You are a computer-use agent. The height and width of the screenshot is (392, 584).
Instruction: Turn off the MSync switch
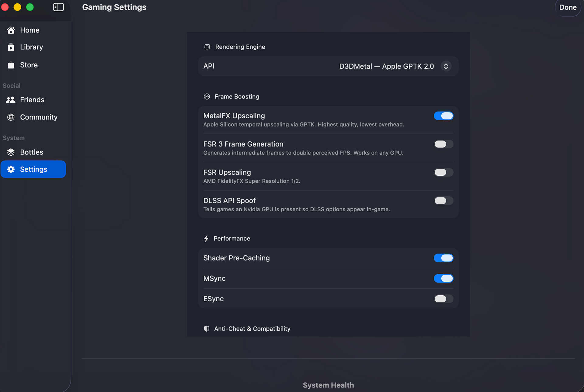[x=443, y=278]
